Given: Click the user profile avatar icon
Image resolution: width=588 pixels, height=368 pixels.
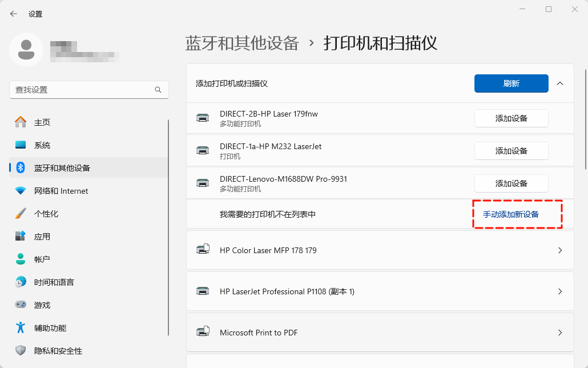Looking at the screenshot, I should tap(26, 50).
